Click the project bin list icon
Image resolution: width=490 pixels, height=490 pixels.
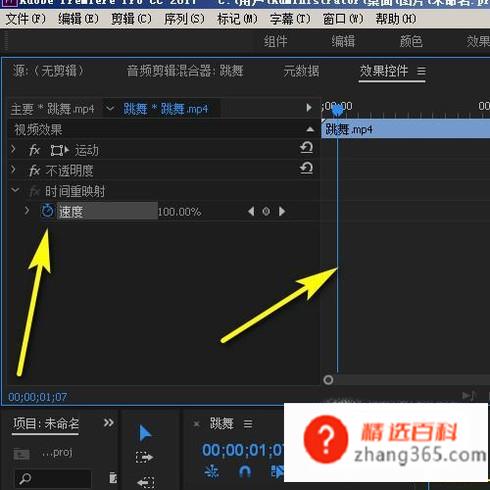pos(113,478)
